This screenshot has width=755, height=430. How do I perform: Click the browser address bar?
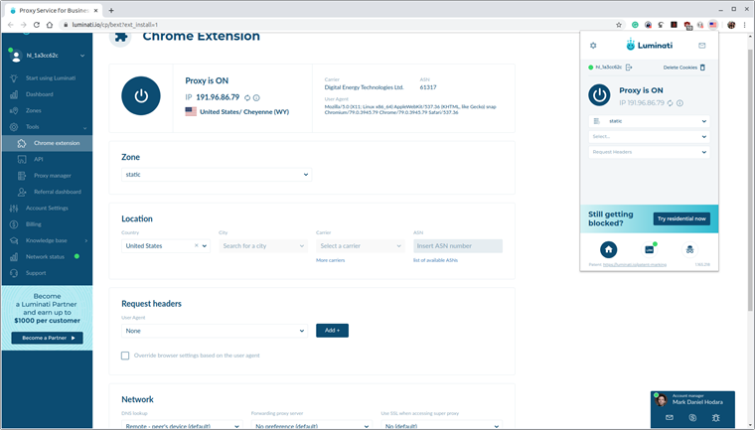[337, 25]
